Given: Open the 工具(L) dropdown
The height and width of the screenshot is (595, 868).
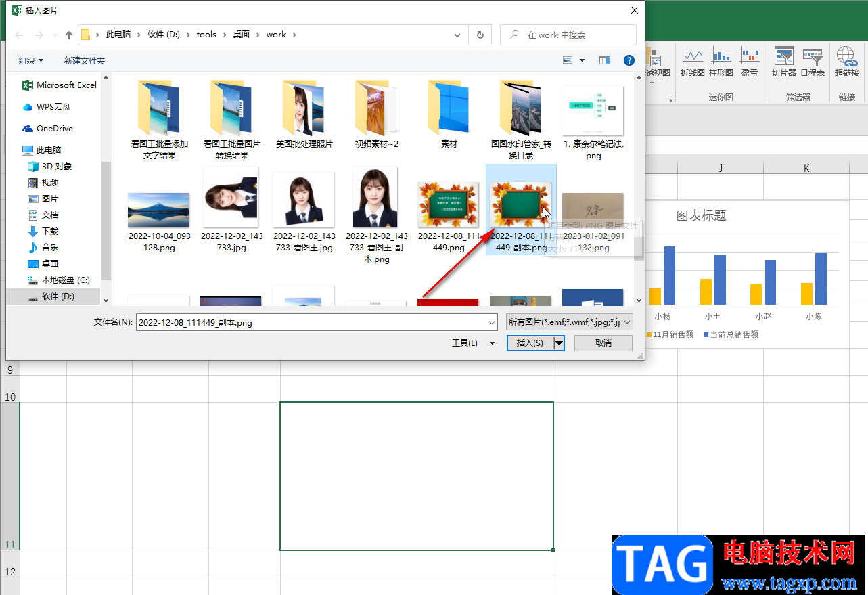Looking at the screenshot, I should (473, 343).
